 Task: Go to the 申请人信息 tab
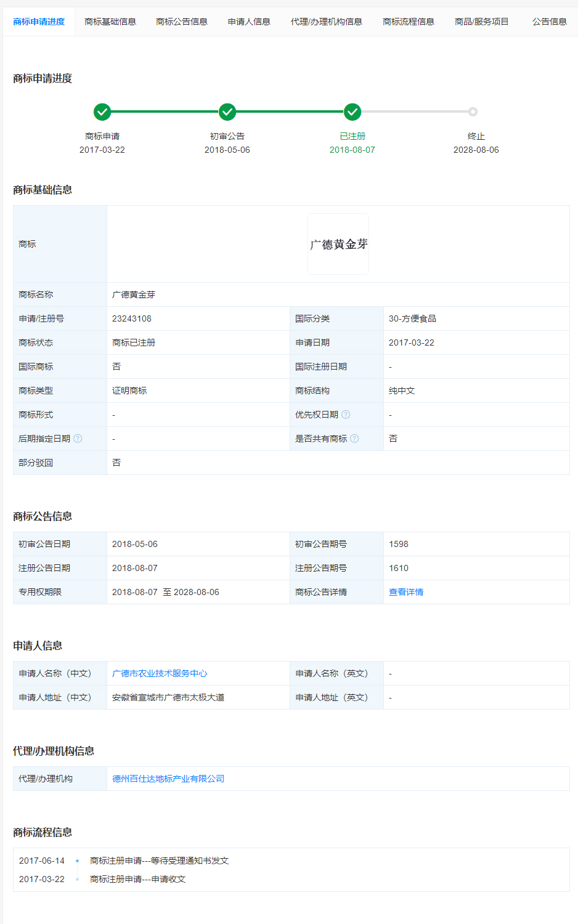(249, 22)
